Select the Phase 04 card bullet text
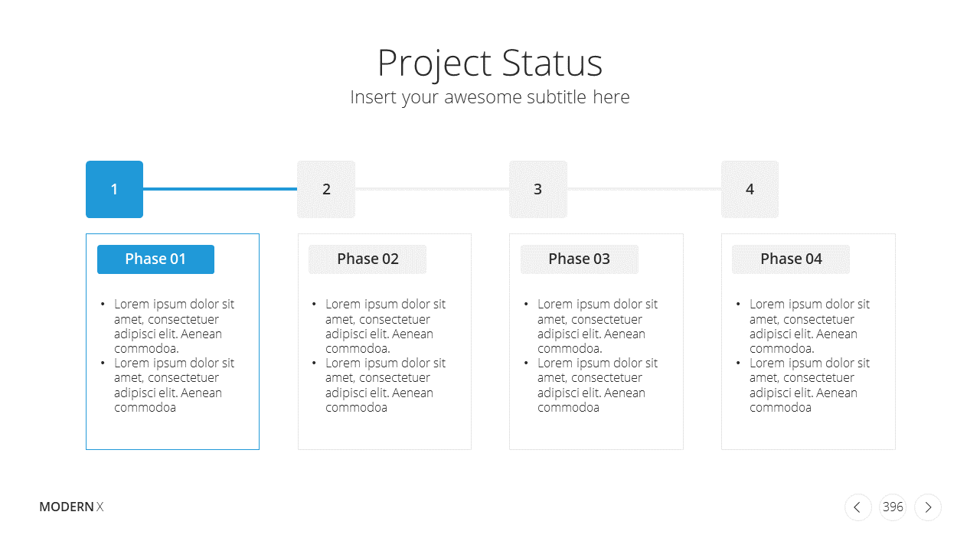980x551 pixels. tap(803, 356)
